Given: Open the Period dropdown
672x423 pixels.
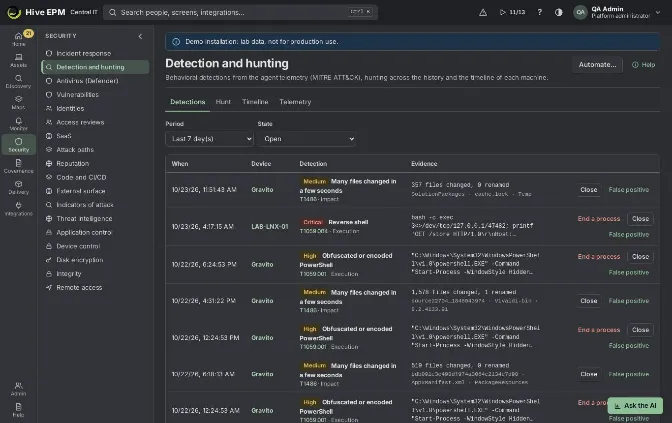Looking at the screenshot, I should pos(209,139).
